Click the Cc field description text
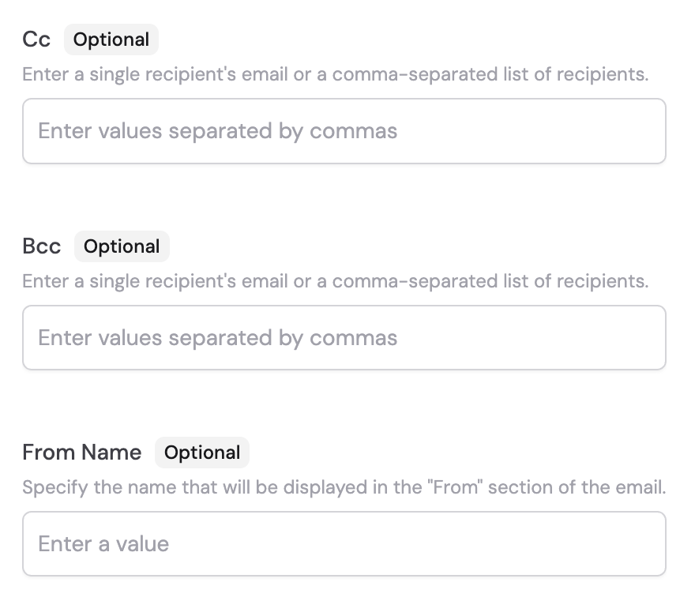Image resolution: width=695 pixels, height=616 pixels. coord(335,73)
